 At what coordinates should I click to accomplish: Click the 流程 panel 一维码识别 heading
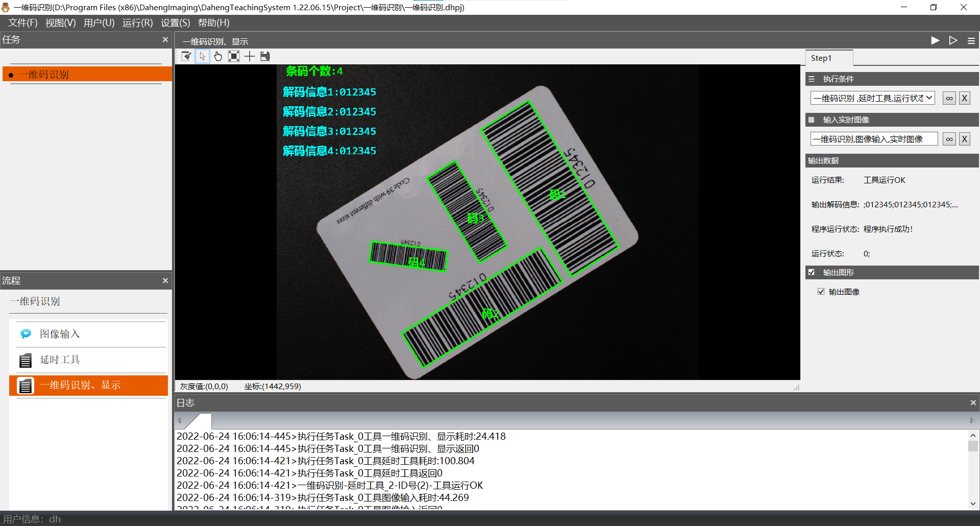(x=35, y=301)
